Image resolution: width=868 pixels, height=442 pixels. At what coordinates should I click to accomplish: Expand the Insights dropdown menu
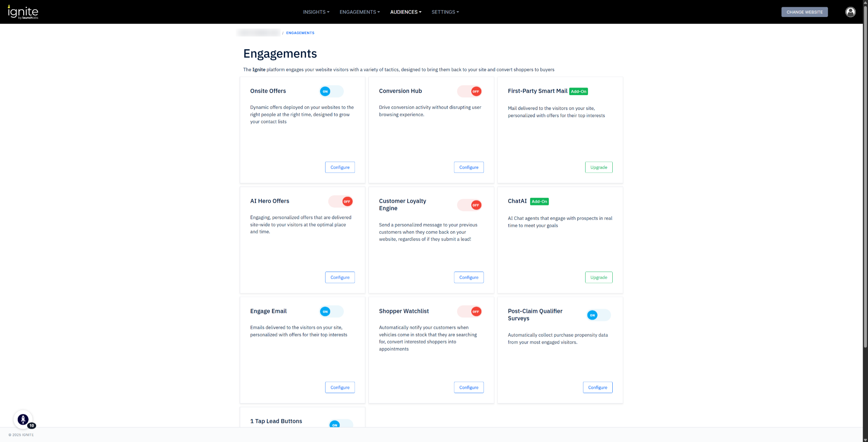click(x=316, y=12)
